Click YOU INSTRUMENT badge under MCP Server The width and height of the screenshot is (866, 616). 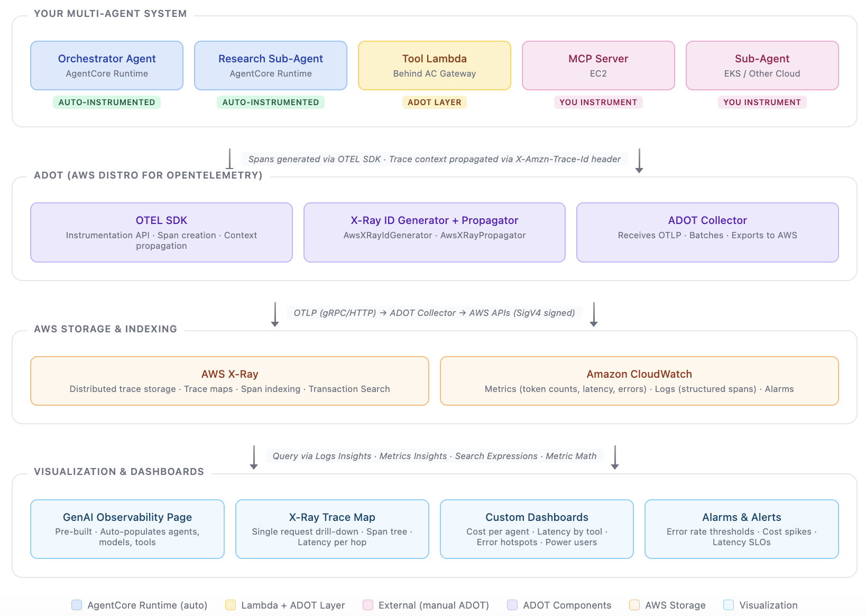(x=598, y=102)
